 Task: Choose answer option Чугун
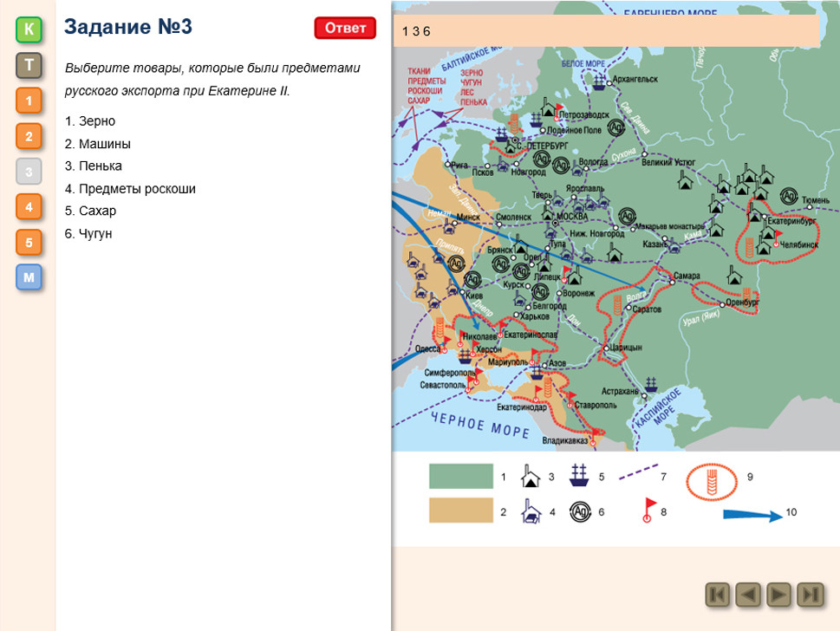94,234
